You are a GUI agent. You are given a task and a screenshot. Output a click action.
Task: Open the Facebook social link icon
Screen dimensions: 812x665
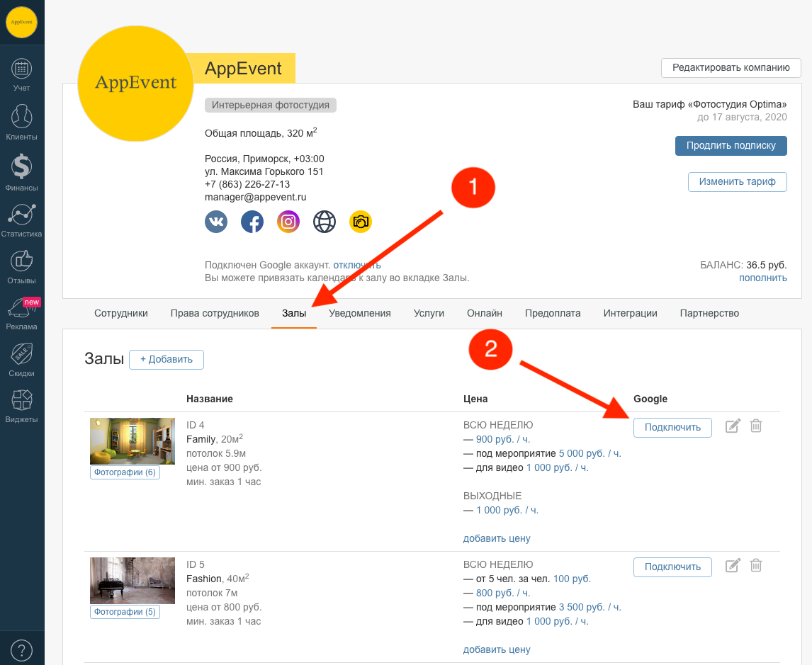click(x=252, y=222)
